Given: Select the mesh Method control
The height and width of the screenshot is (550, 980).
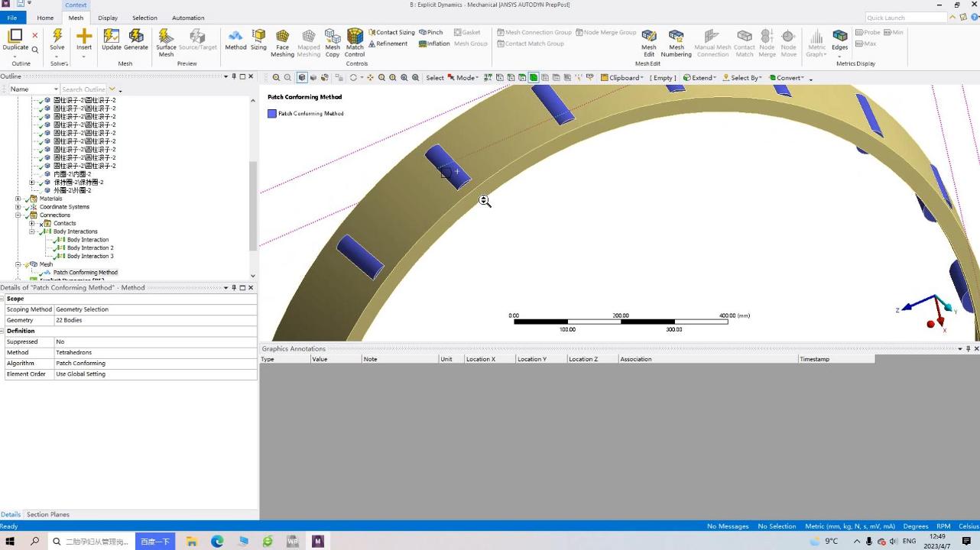Looking at the screenshot, I should [x=235, y=40].
